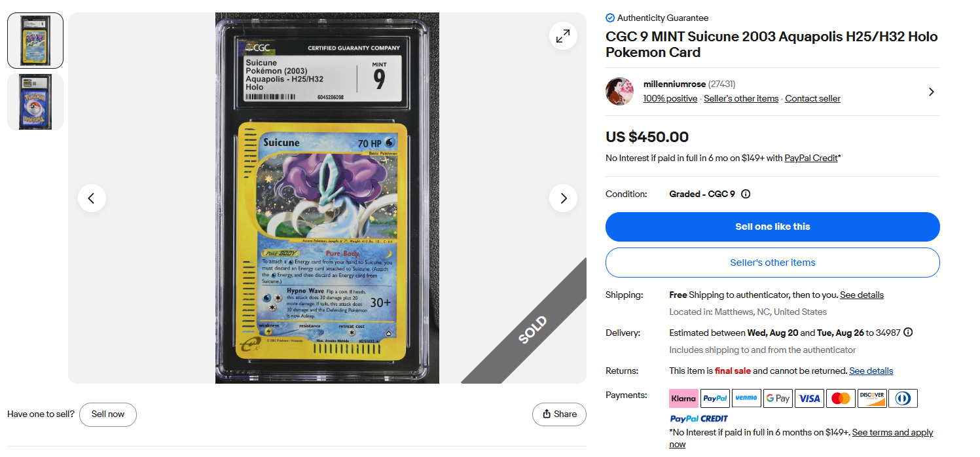Open the Contact seller link

812,99
